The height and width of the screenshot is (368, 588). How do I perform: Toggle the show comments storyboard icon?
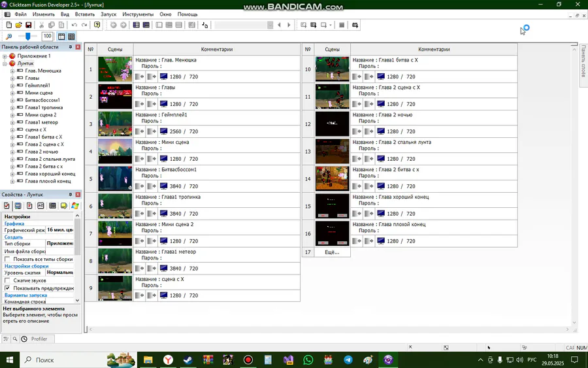point(71,37)
